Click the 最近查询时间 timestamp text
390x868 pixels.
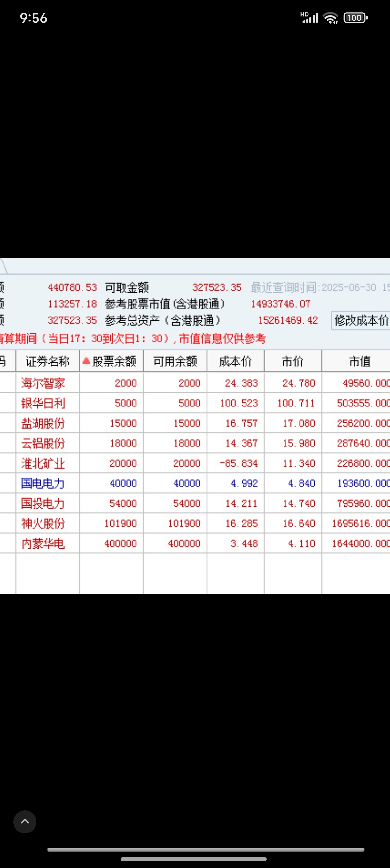coord(320,287)
